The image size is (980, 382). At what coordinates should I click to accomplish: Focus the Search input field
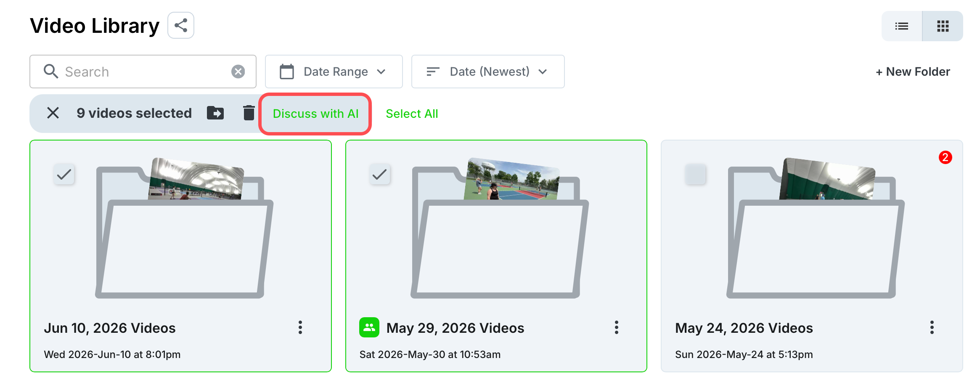point(143,72)
